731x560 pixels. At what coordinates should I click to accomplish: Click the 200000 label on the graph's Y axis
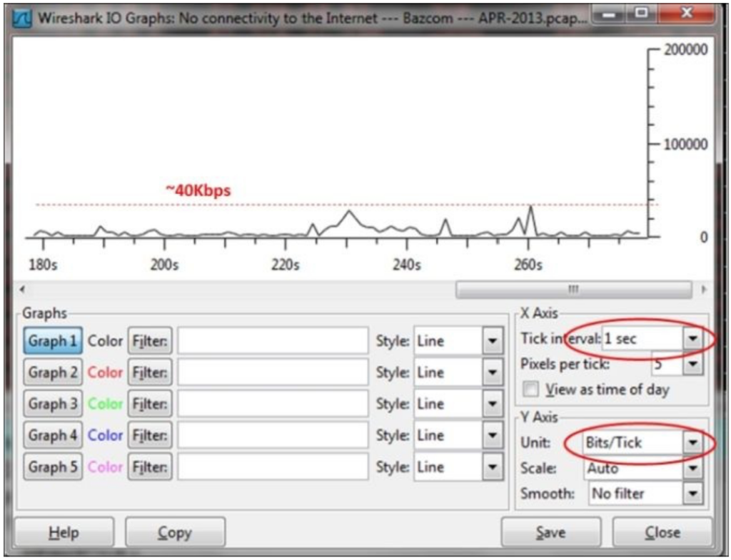[686, 50]
